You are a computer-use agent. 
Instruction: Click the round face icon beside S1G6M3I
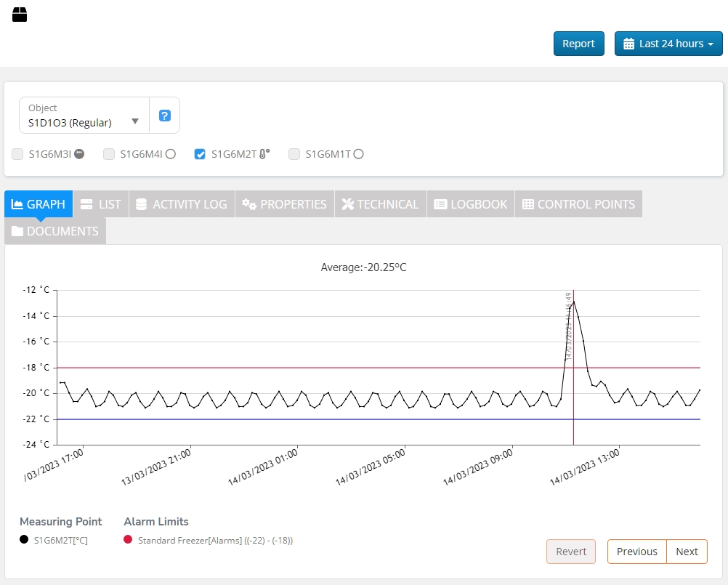(x=79, y=154)
